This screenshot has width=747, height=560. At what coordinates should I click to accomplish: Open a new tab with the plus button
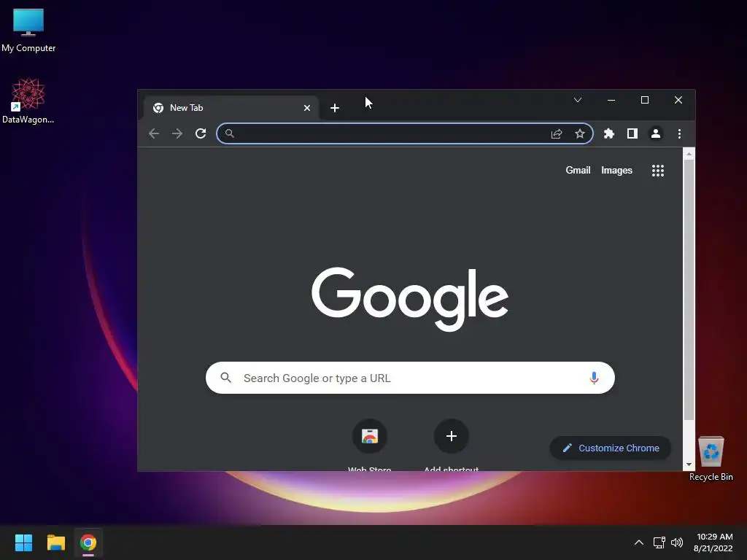(x=334, y=108)
